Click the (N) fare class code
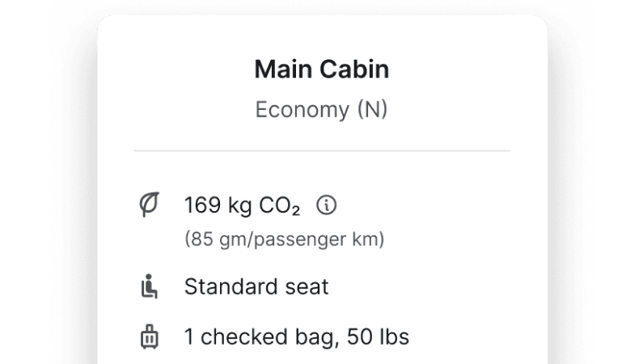This screenshot has height=364, width=643. click(372, 109)
